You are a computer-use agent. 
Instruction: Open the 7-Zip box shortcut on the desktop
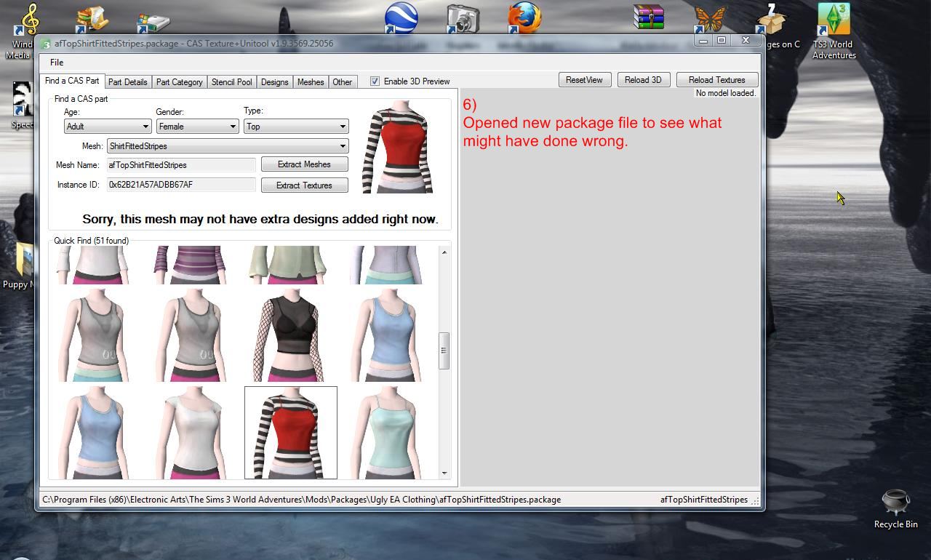[770, 18]
